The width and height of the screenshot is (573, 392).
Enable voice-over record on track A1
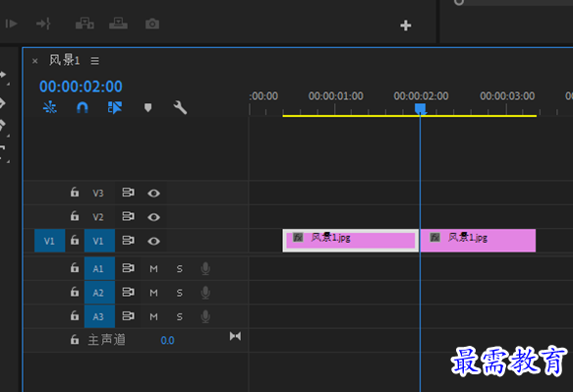[x=205, y=269]
